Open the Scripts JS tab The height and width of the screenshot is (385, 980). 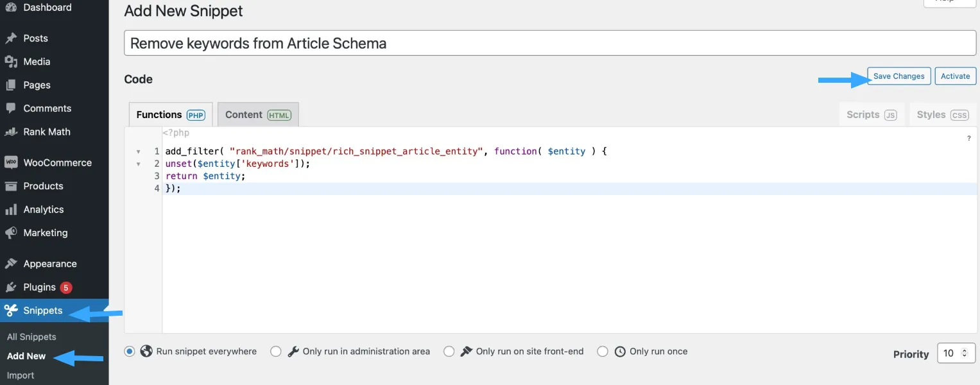872,115
